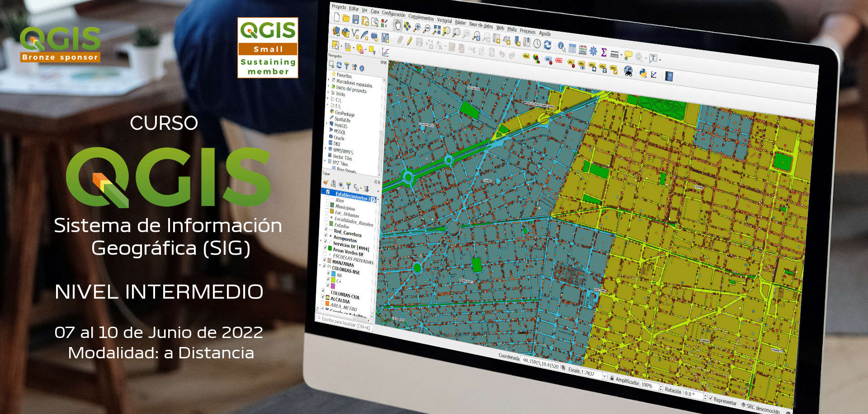Image resolution: width=868 pixels, height=414 pixels.
Task: Open the Ráster menu
Action: coord(460,22)
